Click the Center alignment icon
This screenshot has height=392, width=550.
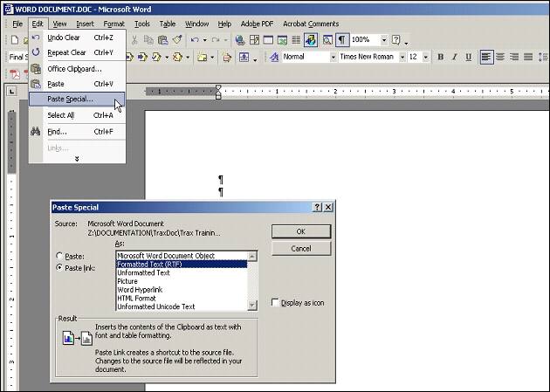point(500,57)
